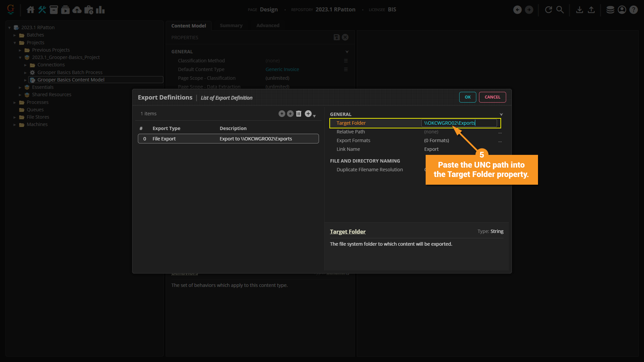Collapse the GENERAL section in export dialog
This screenshot has width=644, height=362.
(x=501, y=115)
